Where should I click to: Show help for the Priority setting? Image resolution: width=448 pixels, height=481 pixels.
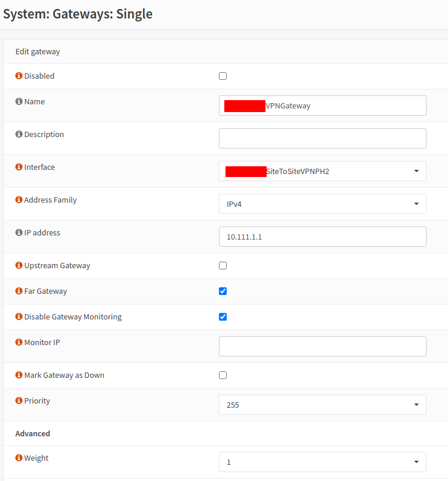point(18,401)
